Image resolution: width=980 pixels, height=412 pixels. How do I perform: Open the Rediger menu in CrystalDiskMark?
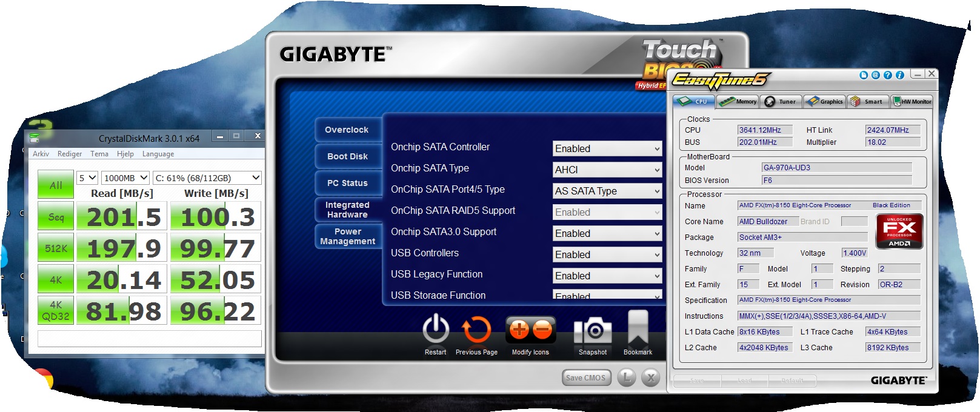70,154
